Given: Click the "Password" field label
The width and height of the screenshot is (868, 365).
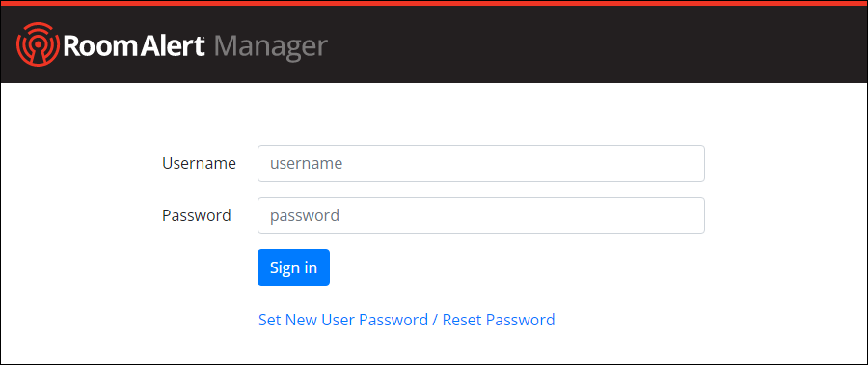Looking at the screenshot, I should pos(197,215).
